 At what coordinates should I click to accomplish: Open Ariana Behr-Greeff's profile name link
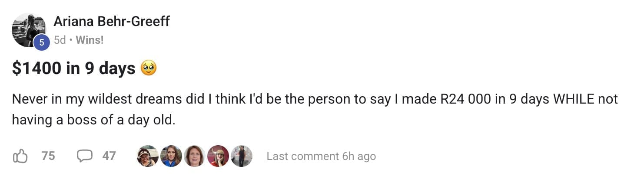(x=111, y=21)
